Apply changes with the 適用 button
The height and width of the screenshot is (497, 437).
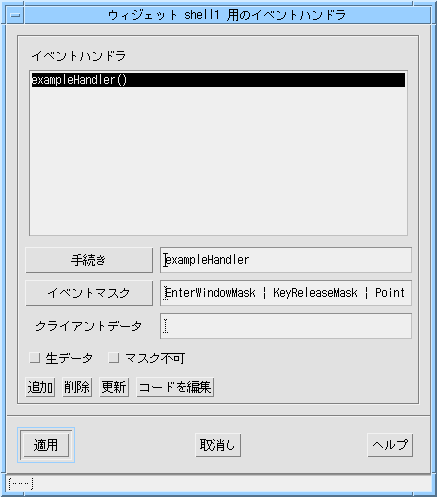click(x=46, y=445)
